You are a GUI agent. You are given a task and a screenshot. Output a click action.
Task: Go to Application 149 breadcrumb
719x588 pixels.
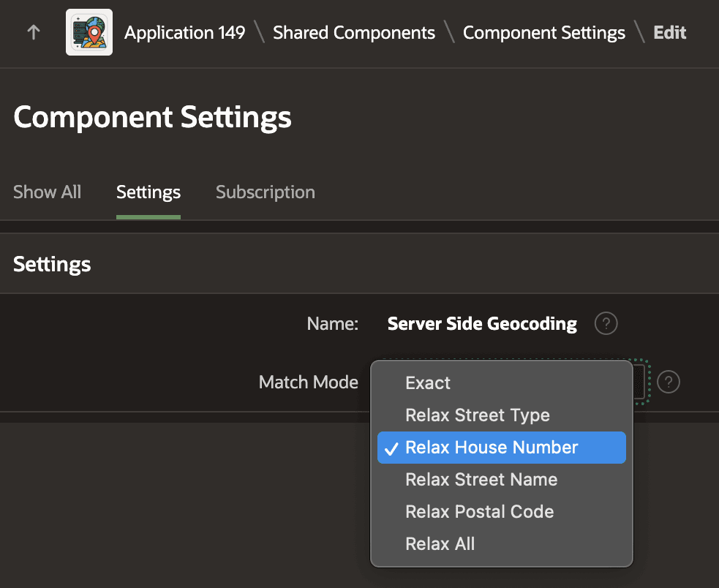(x=185, y=33)
